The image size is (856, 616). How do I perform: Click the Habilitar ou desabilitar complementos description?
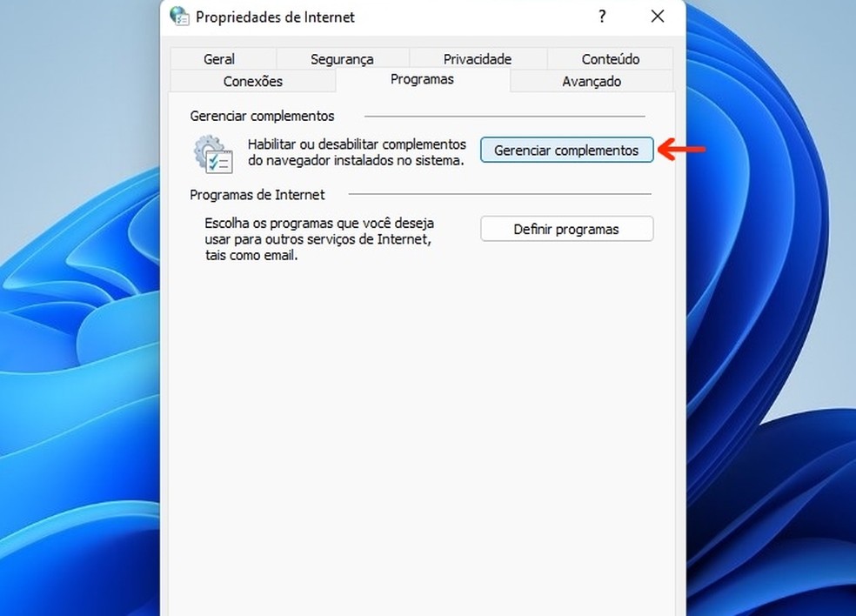[357, 152]
